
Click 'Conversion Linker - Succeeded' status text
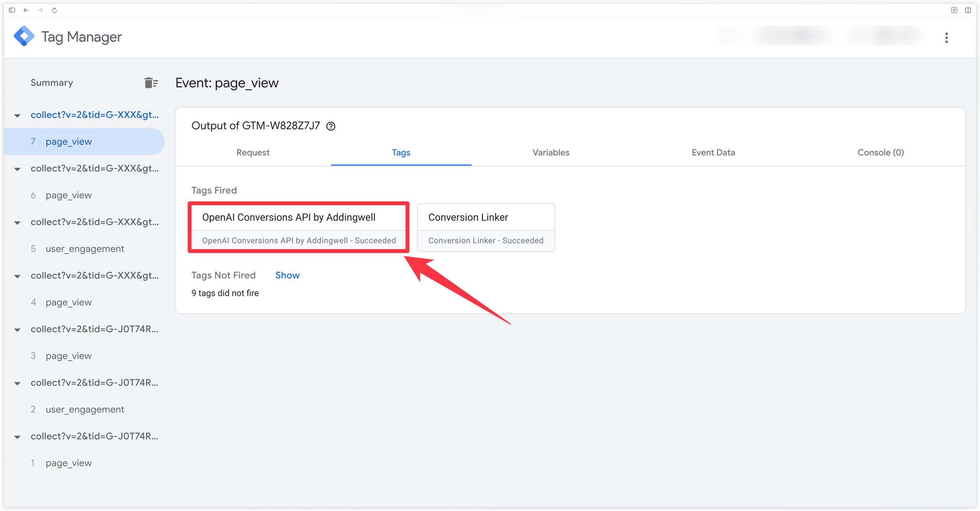click(486, 240)
